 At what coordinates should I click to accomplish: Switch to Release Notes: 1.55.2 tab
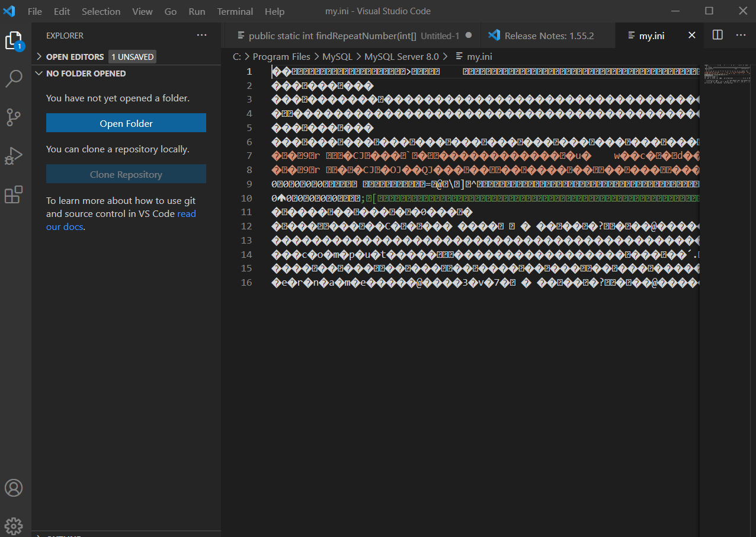(549, 36)
